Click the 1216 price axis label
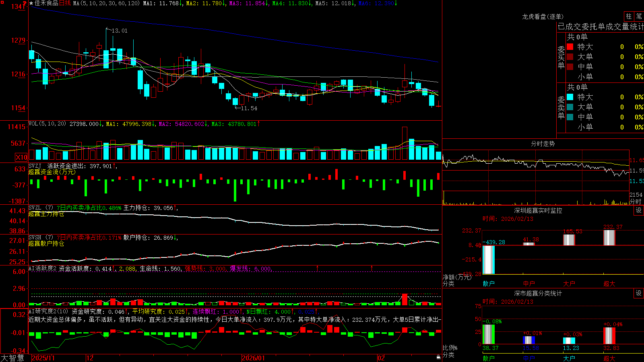Screen dimensions: 644x362 [18, 74]
